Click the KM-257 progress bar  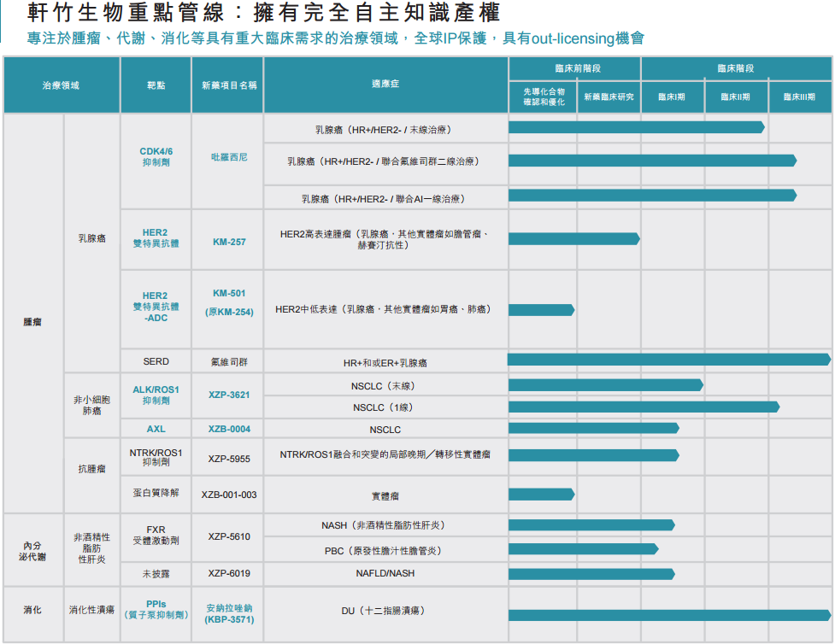pos(574,239)
